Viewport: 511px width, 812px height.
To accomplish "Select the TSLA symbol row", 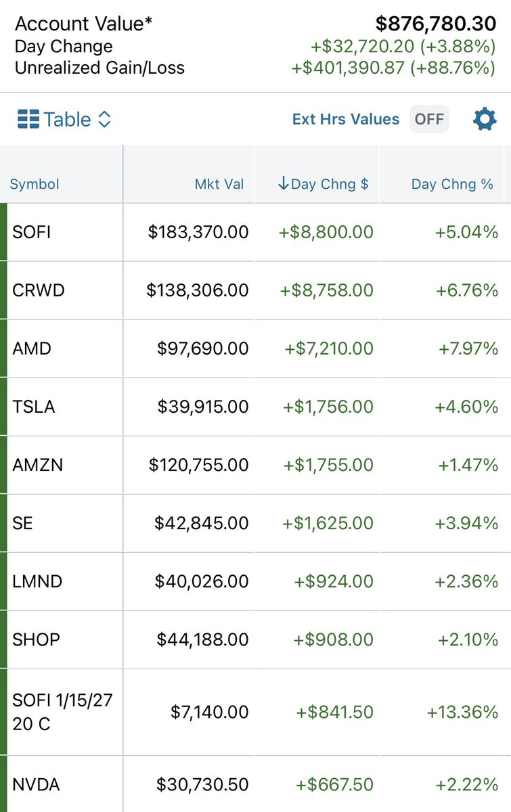I will [255, 407].
